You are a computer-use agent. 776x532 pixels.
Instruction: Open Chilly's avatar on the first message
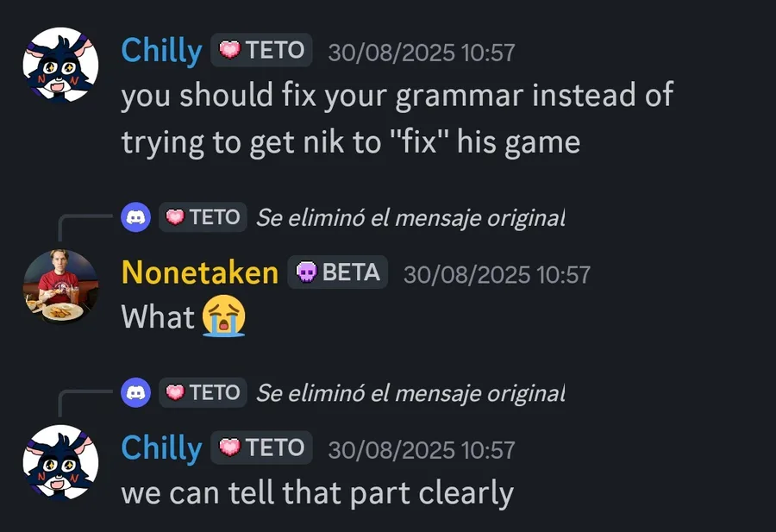pyautogui.click(x=60, y=65)
